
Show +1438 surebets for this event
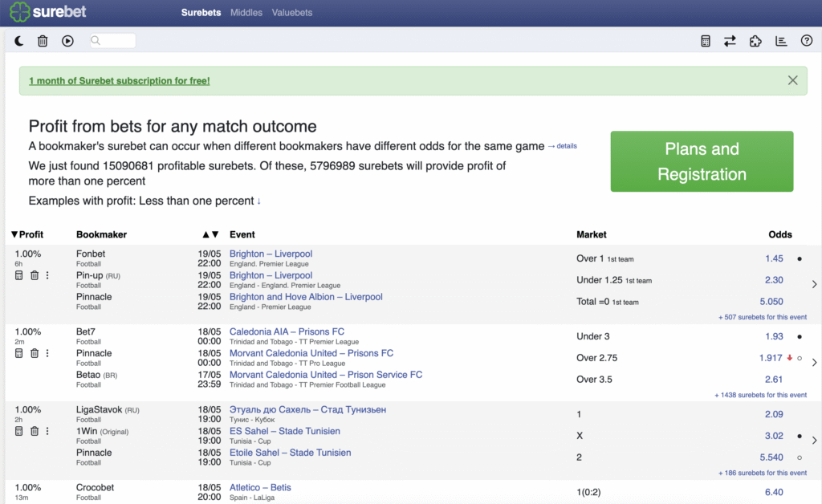pyautogui.click(x=760, y=395)
